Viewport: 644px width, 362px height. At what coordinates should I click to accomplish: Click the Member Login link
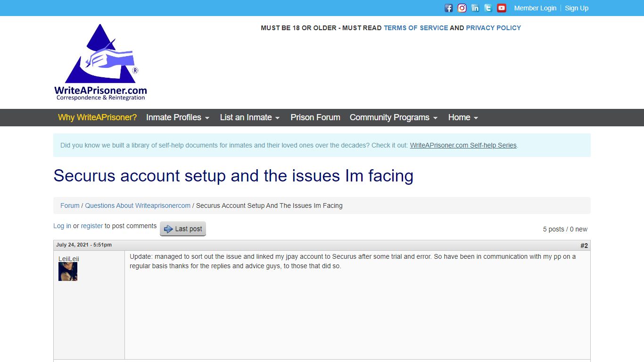(x=535, y=8)
